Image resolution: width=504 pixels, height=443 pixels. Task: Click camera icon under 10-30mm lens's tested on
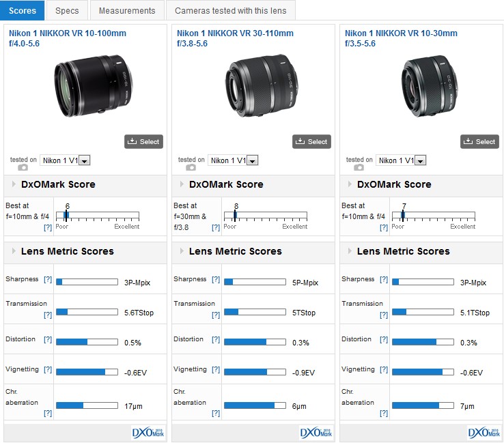pyautogui.click(x=359, y=167)
